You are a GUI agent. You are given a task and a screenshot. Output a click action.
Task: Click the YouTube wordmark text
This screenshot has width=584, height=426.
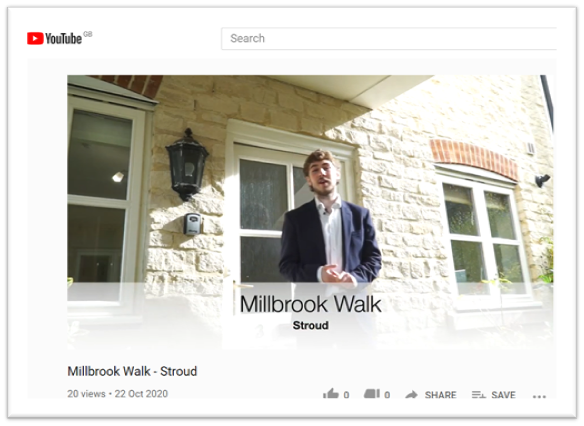(63, 39)
